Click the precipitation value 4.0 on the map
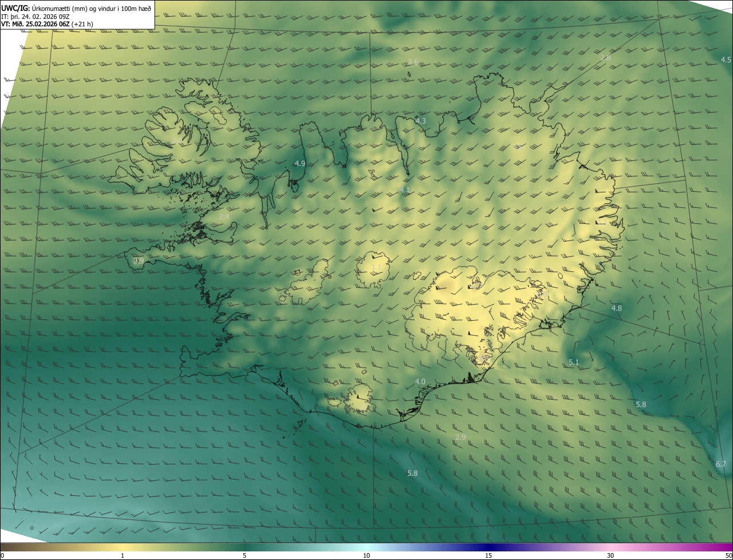Image resolution: width=733 pixels, height=560 pixels. click(x=420, y=381)
